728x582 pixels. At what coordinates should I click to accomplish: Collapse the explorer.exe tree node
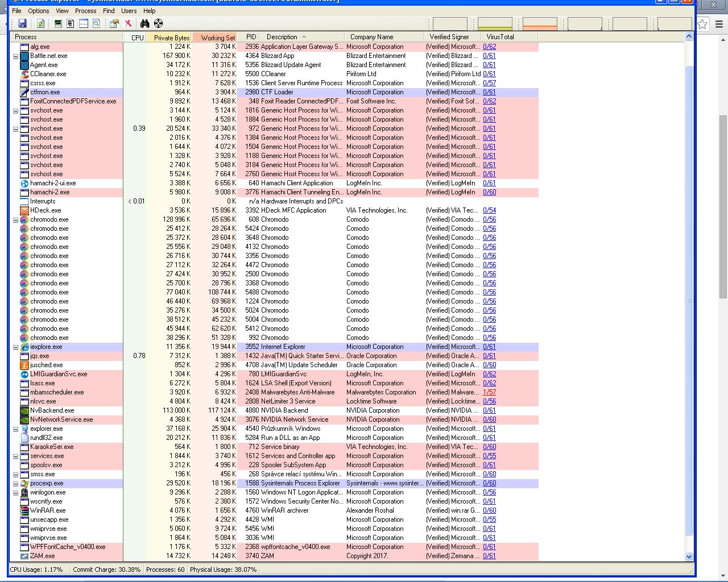pos(15,429)
